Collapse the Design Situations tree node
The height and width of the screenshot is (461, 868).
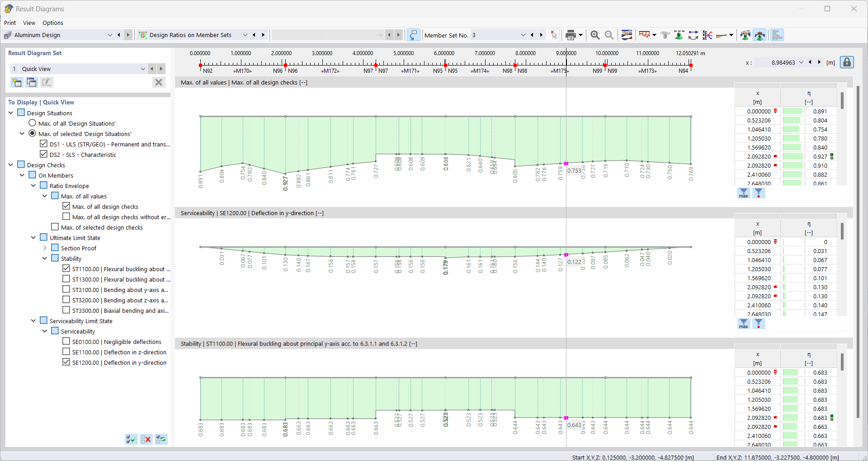click(x=11, y=113)
